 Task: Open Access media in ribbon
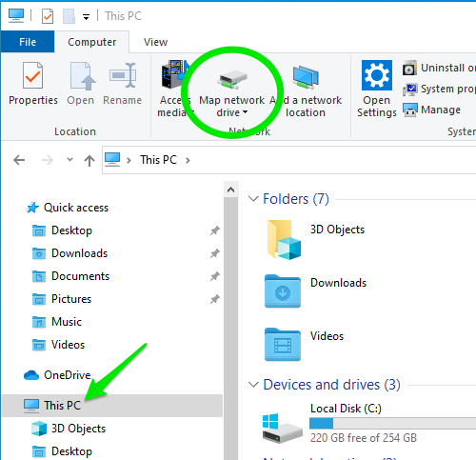pos(174,89)
